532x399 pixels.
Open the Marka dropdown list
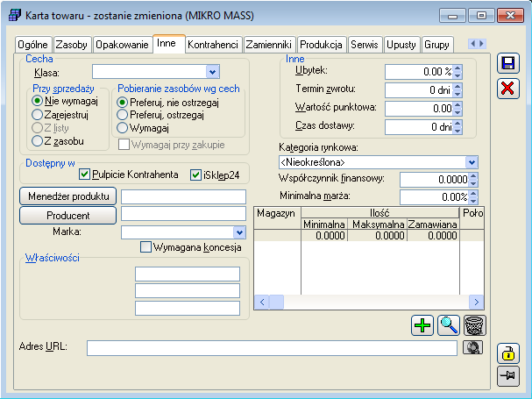coord(239,232)
